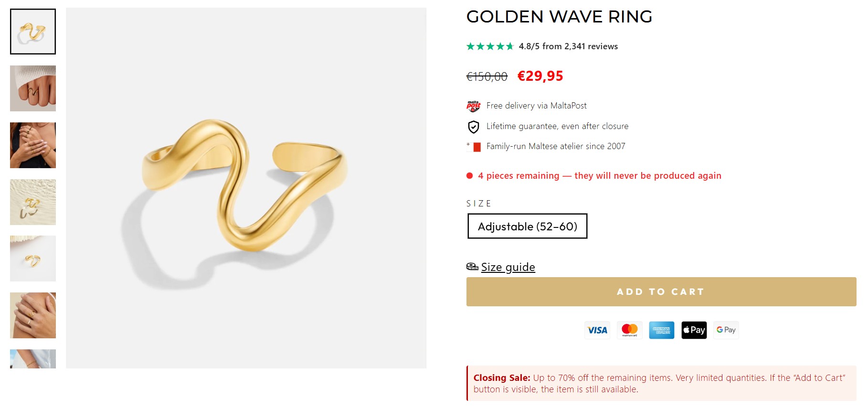Click the green star rating

pyautogui.click(x=490, y=46)
